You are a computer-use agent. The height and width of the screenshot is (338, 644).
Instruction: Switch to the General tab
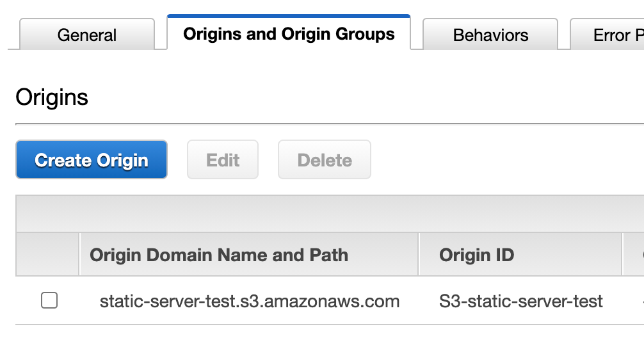click(x=87, y=35)
